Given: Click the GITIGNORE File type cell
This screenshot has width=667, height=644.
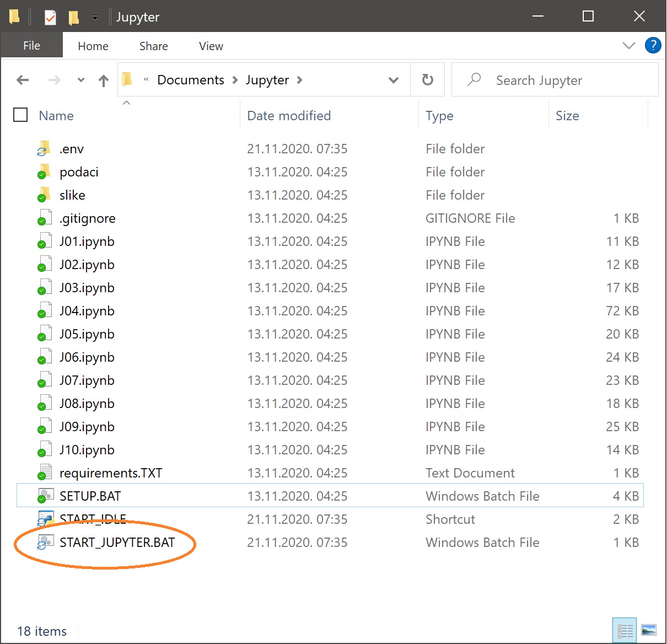Looking at the screenshot, I should click(x=470, y=218).
